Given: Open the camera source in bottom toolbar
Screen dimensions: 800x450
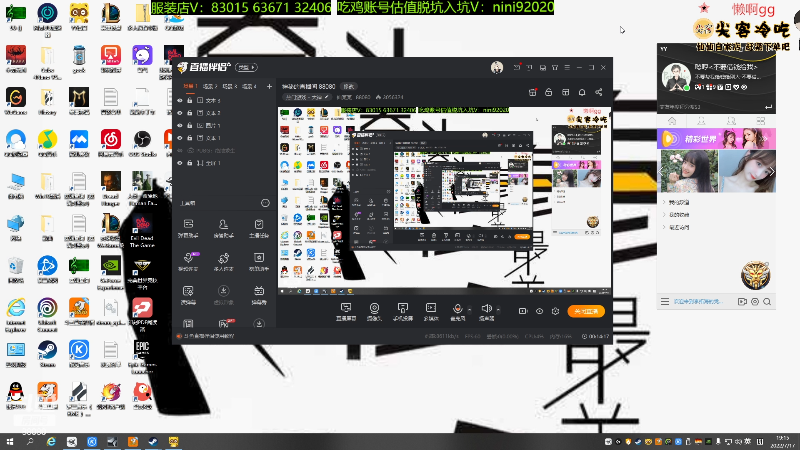Looking at the screenshot, I should coord(374,311).
